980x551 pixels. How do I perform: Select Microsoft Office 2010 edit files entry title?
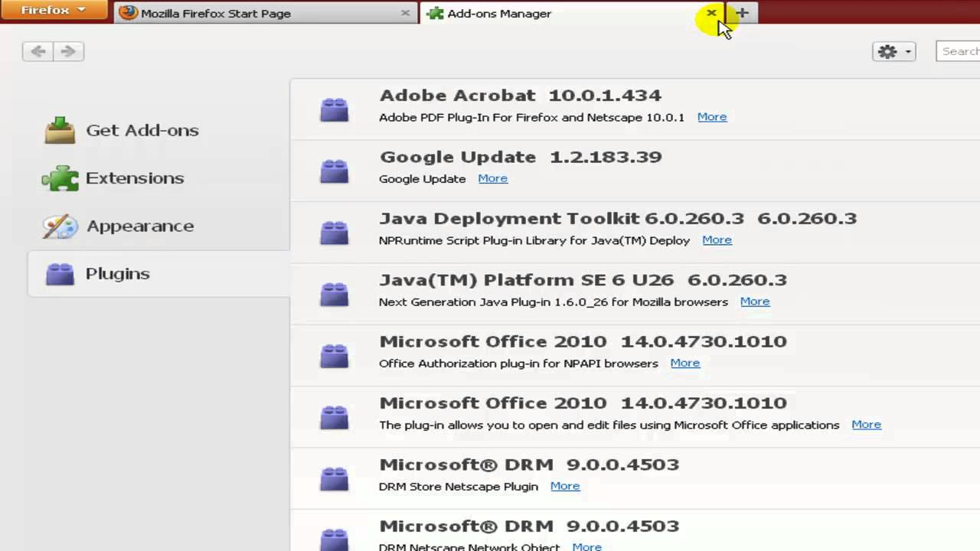[x=583, y=403]
